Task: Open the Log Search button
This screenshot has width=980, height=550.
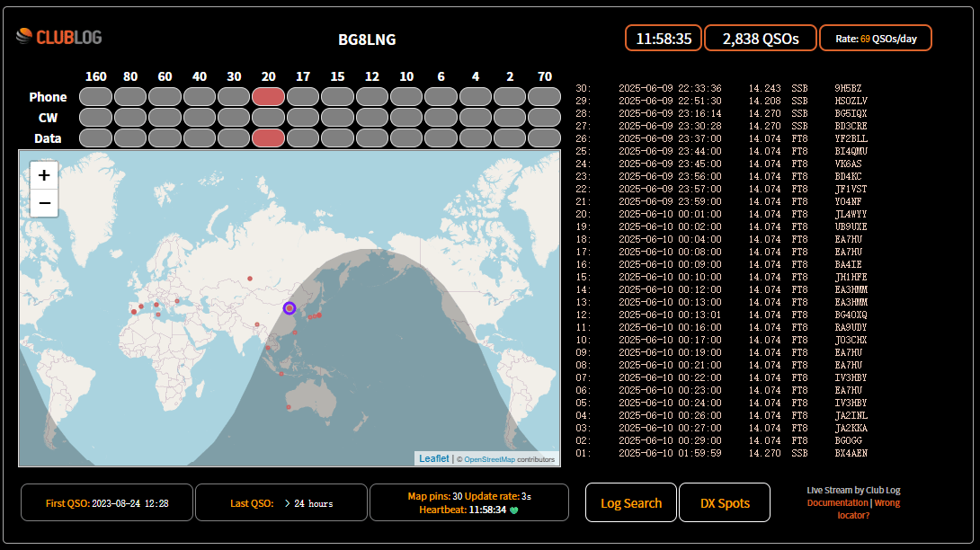Action: click(630, 502)
